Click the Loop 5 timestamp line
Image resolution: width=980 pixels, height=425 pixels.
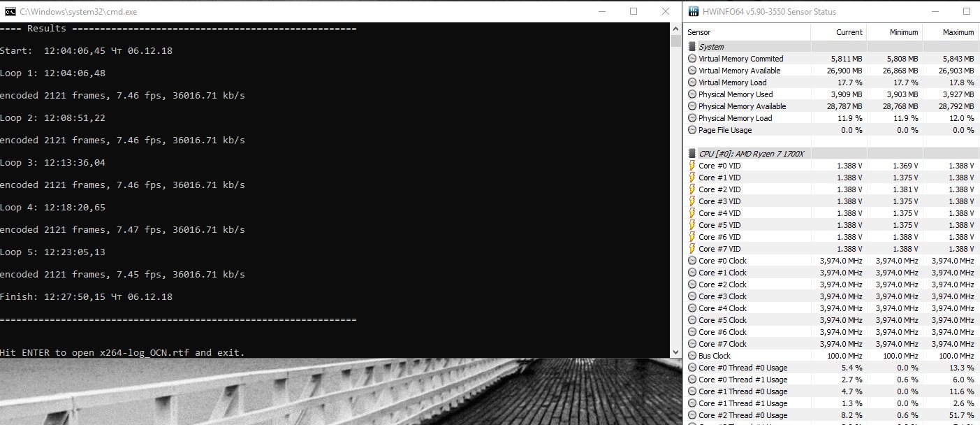pyautogui.click(x=53, y=252)
